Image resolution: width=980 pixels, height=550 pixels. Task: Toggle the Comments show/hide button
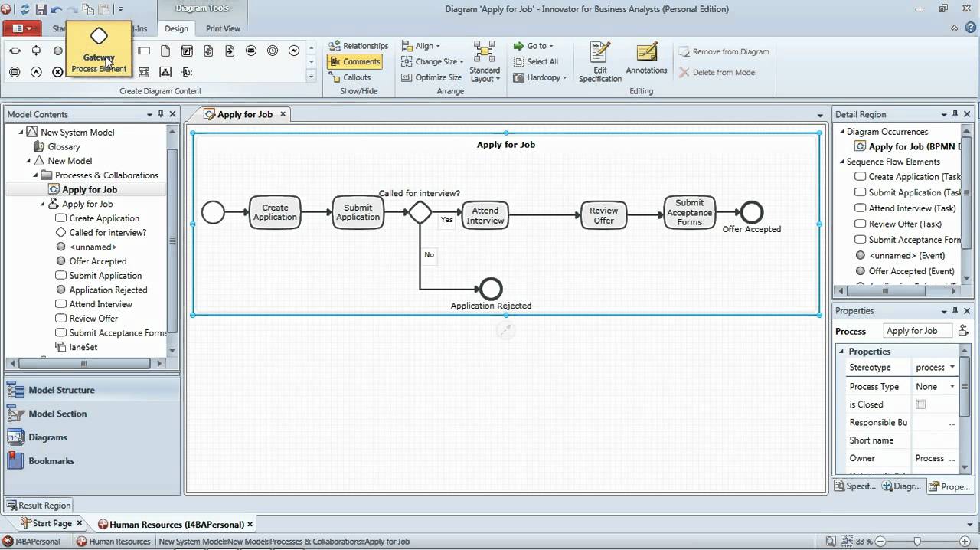pyautogui.click(x=354, y=61)
